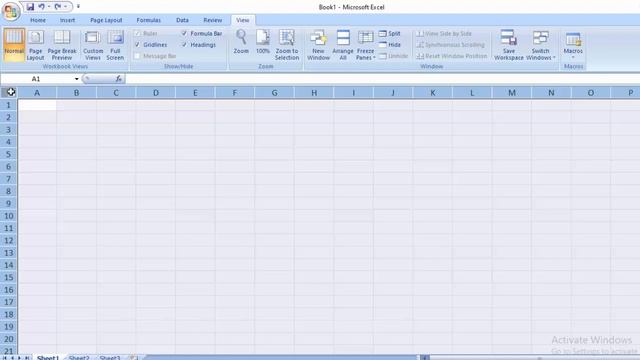Viewport: 640px width, 360px height.
Task: Select row 5 header
Action: click(9, 154)
